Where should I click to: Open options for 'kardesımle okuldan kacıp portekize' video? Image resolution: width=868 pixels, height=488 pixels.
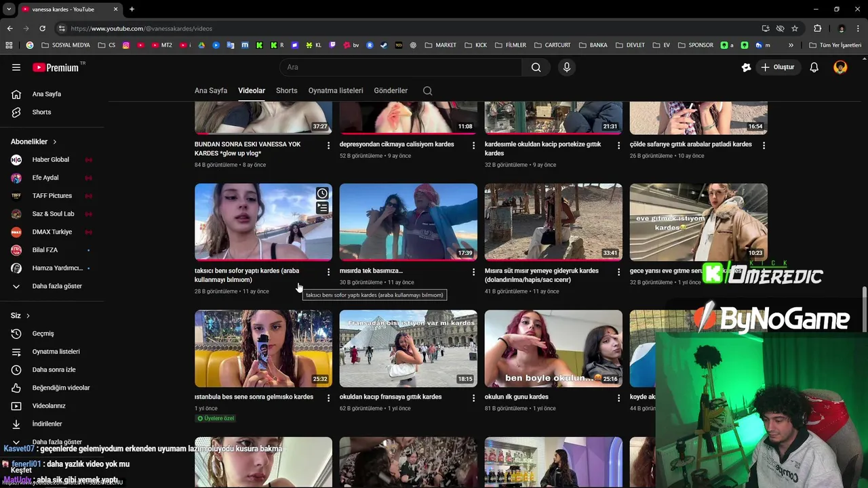(618, 145)
